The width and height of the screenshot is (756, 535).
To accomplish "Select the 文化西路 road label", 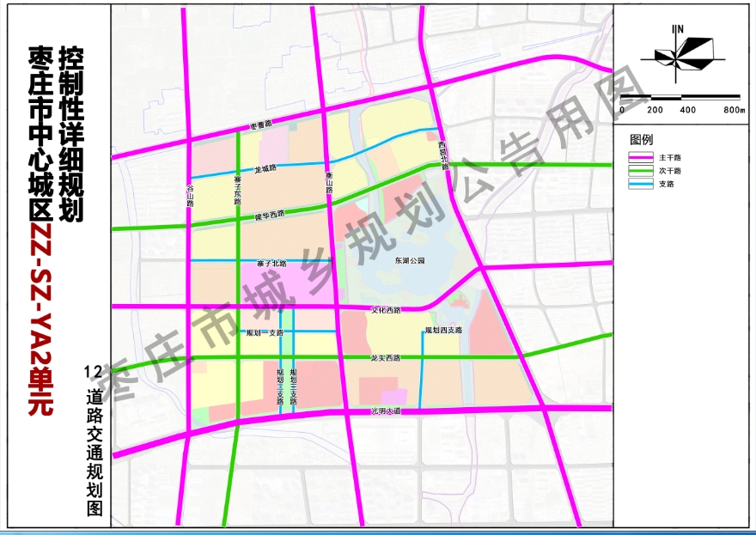I will coord(386,310).
